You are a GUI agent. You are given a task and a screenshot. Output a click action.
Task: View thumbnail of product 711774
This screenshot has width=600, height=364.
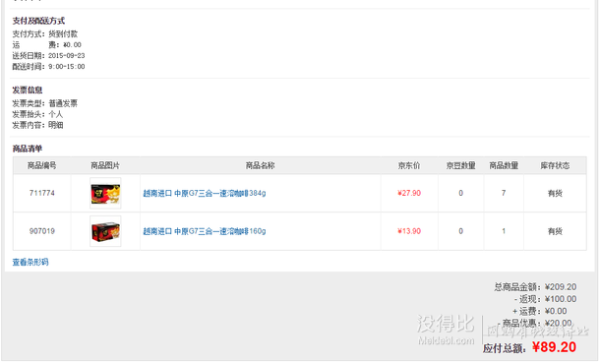[x=105, y=193]
